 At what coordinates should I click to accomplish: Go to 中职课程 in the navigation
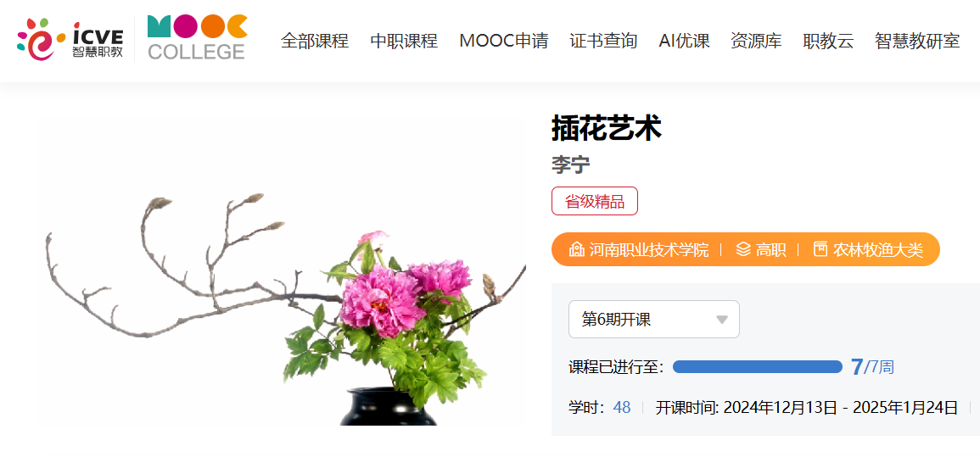pyautogui.click(x=404, y=42)
